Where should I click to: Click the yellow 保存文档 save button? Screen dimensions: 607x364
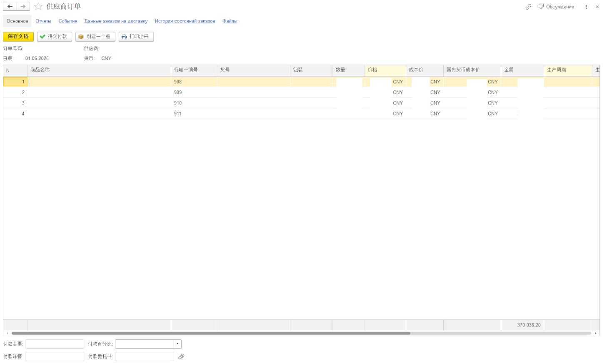[18, 37]
